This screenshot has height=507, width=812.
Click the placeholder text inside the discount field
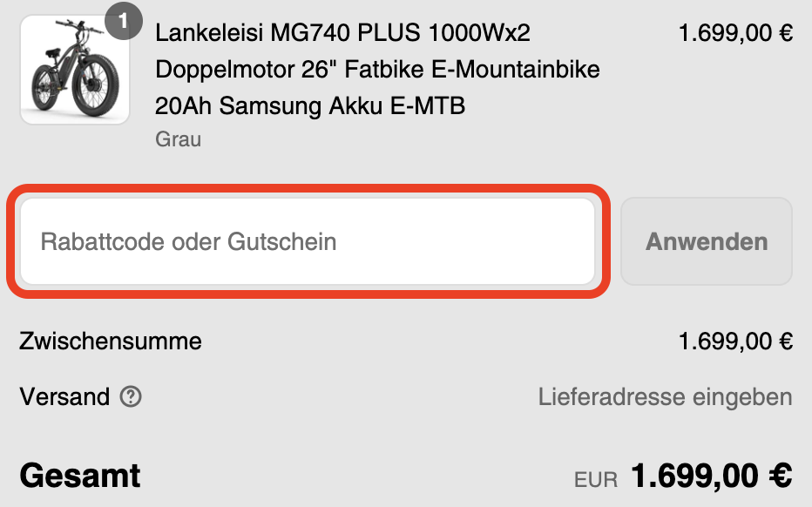(188, 242)
